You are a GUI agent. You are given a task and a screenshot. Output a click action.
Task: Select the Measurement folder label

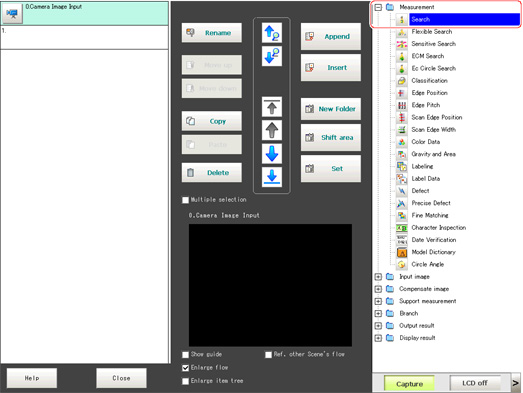pos(417,7)
